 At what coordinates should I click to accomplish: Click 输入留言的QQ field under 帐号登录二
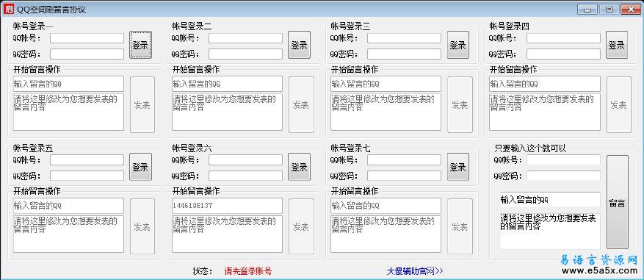point(227,84)
